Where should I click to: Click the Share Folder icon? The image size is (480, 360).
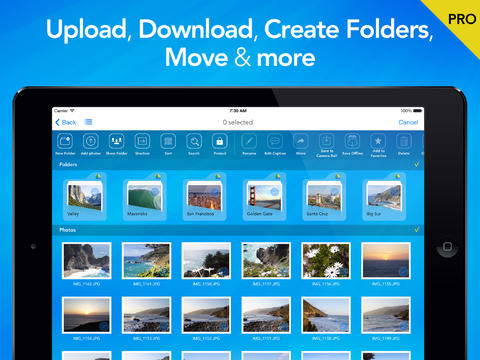(x=116, y=141)
